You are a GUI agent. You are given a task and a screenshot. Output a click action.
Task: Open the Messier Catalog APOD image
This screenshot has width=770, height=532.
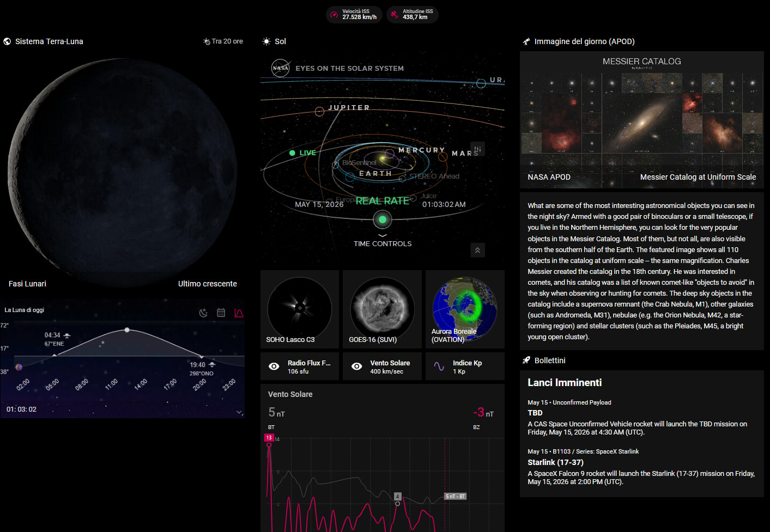click(x=642, y=120)
